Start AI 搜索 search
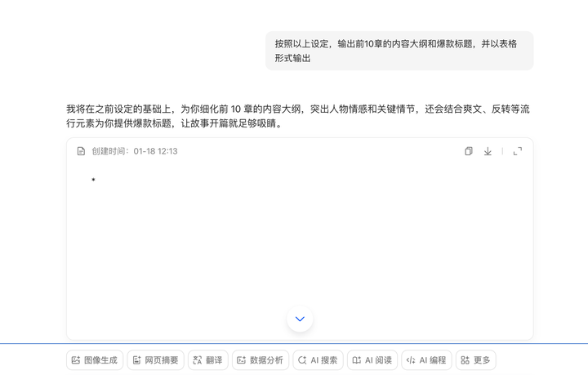Screen dimensions: 588x375 pyautogui.click(x=318, y=360)
